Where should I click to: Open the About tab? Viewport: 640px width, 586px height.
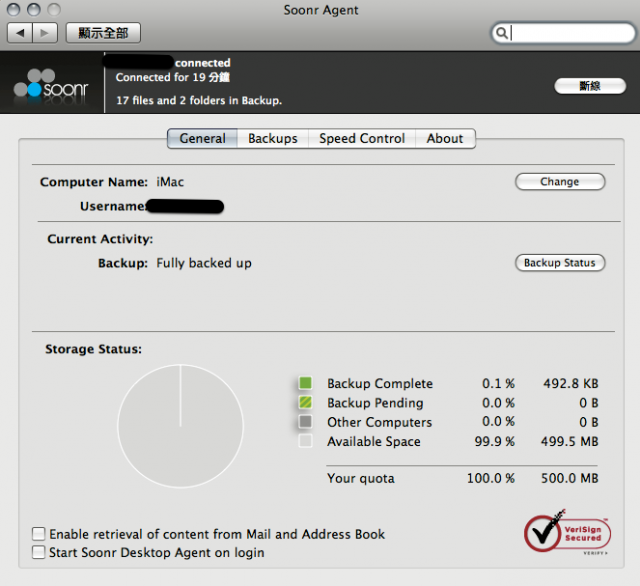coord(445,138)
